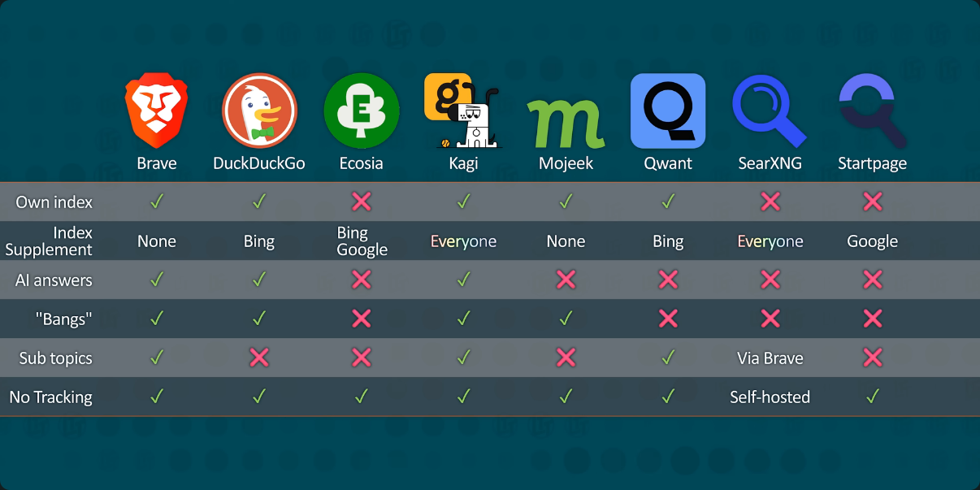The image size is (980, 490).
Task: Click Startpage's No Tracking checkmark
Action: click(x=873, y=397)
